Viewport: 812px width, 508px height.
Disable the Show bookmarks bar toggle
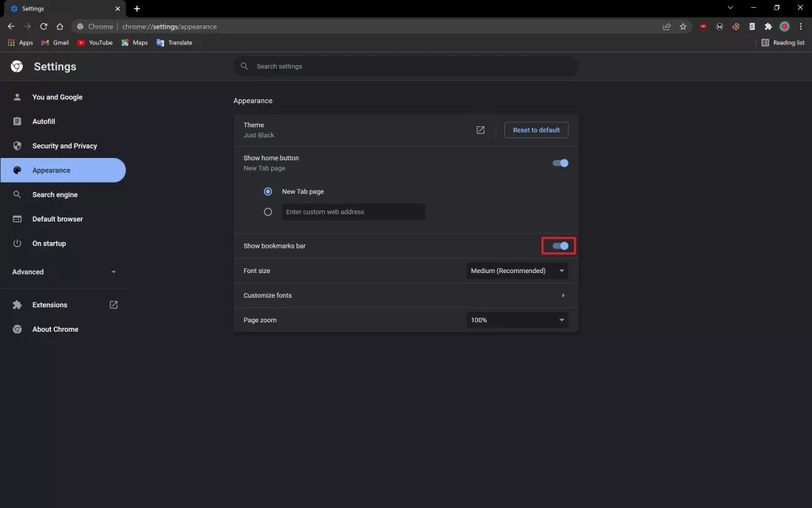pos(560,245)
